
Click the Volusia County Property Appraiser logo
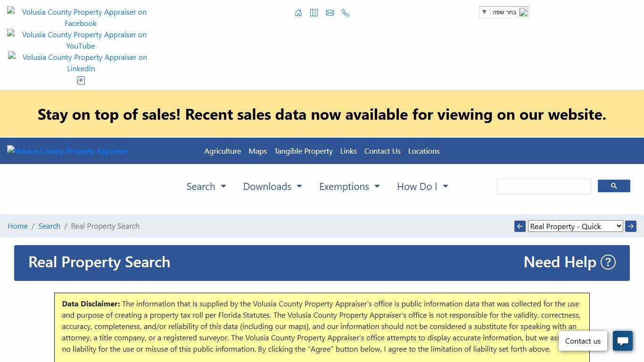(x=67, y=151)
